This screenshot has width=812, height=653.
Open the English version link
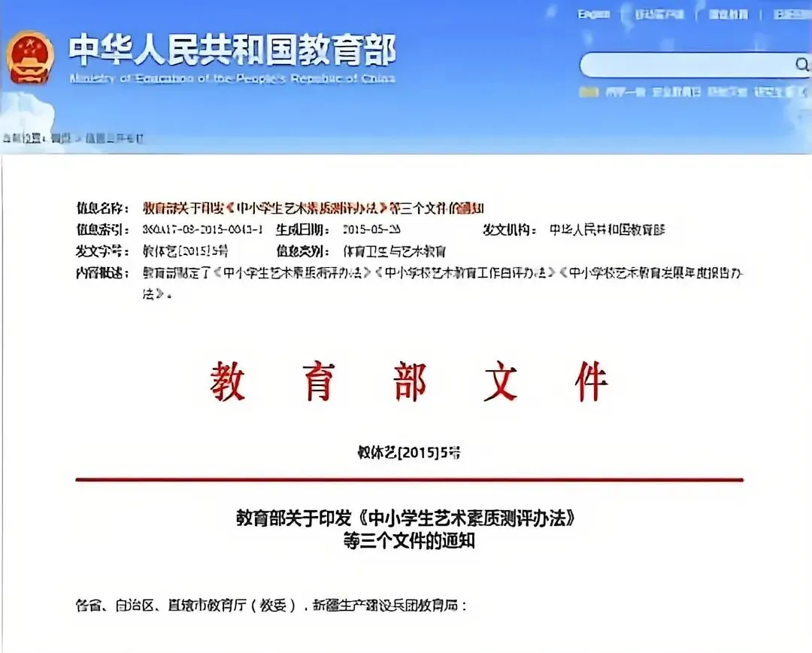coord(593,14)
